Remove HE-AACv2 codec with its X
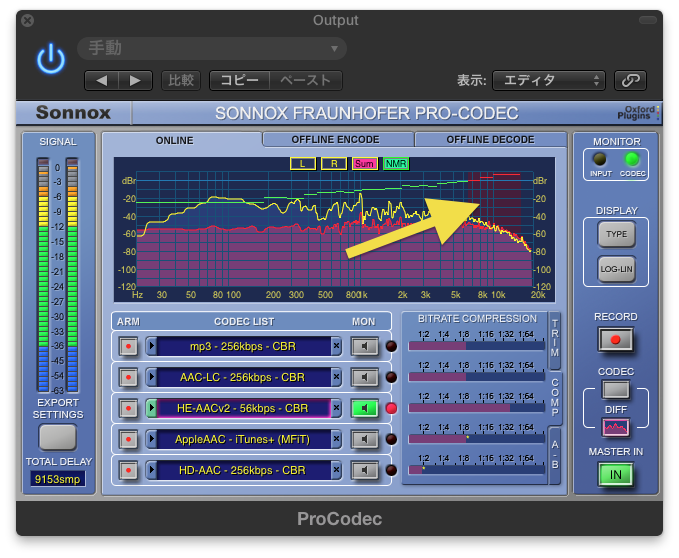The width and height of the screenshot is (679, 558). 336,408
